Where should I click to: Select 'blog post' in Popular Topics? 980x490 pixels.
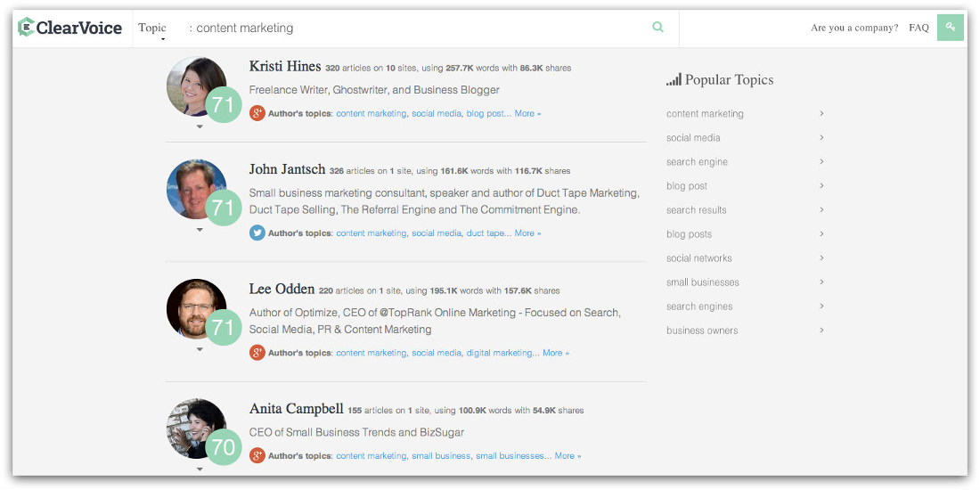(687, 186)
